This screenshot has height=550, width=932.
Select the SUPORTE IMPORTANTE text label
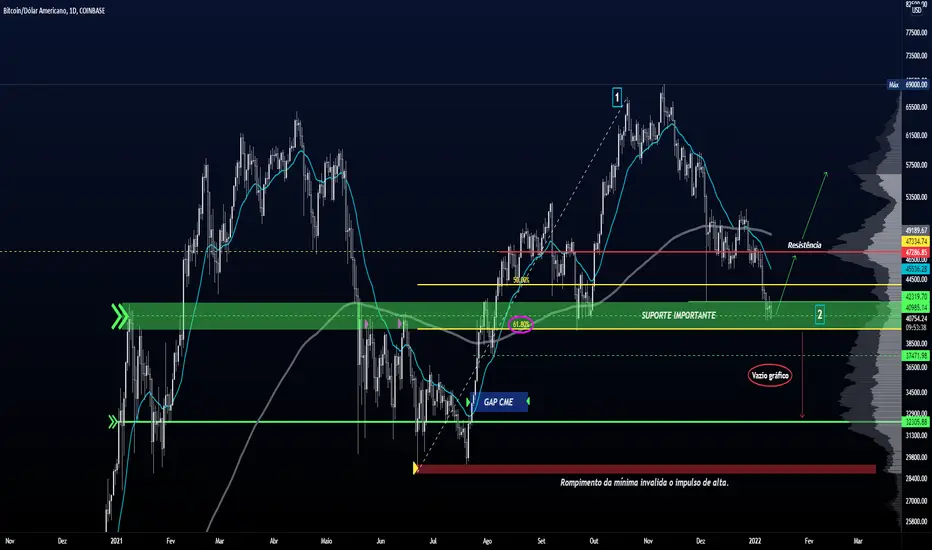coord(678,315)
